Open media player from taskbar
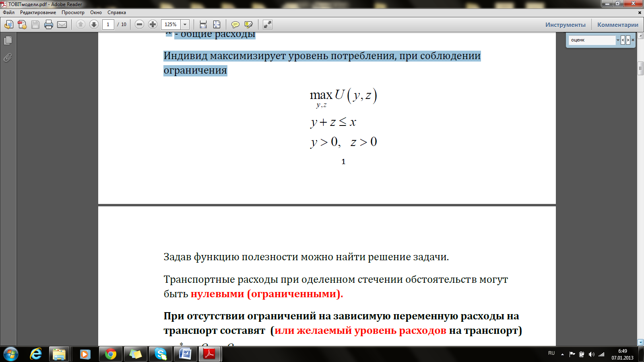The height and width of the screenshot is (362, 644). coord(85,354)
